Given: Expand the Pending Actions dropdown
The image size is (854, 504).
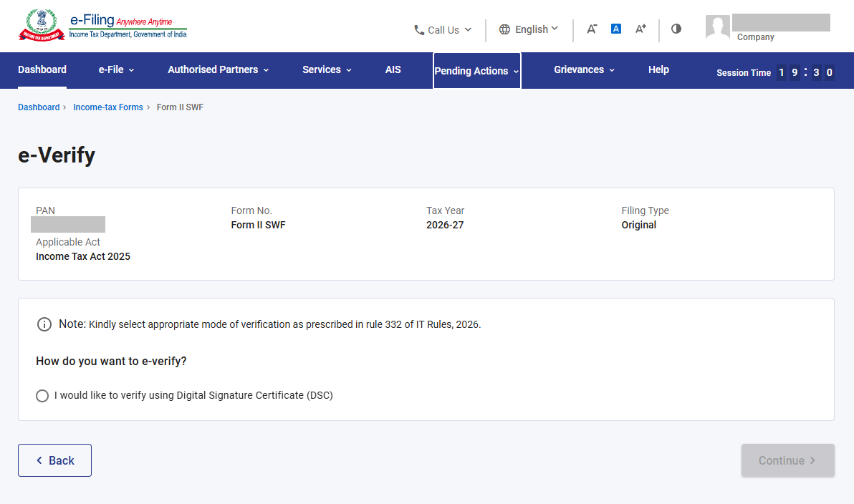Looking at the screenshot, I should tap(476, 71).
